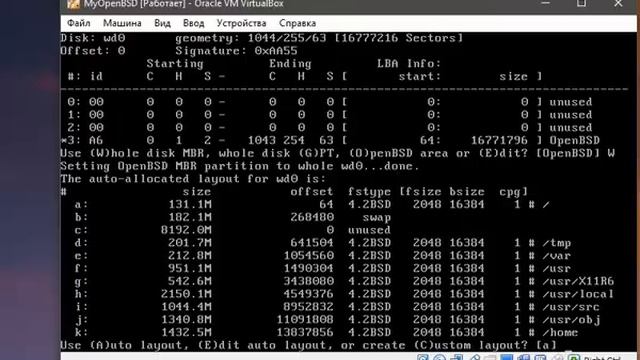Click size '182.1M' in row b
The image size is (640, 360).
[190, 217]
